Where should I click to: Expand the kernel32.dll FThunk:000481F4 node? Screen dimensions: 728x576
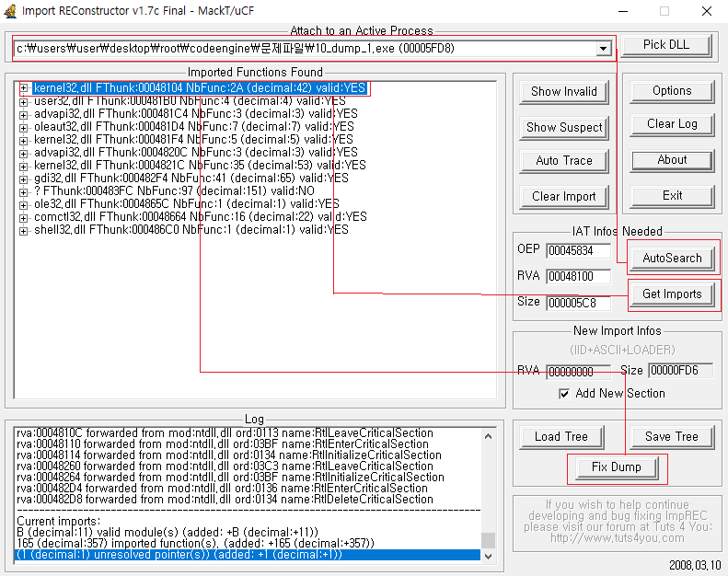point(23,140)
